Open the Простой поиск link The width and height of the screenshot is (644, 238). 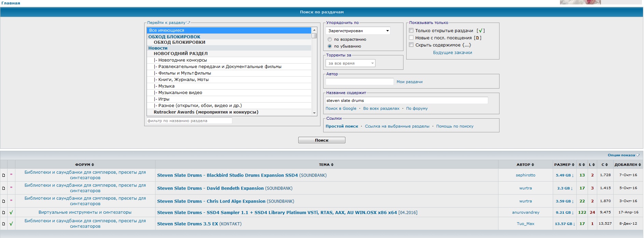pyautogui.click(x=342, y=126)
